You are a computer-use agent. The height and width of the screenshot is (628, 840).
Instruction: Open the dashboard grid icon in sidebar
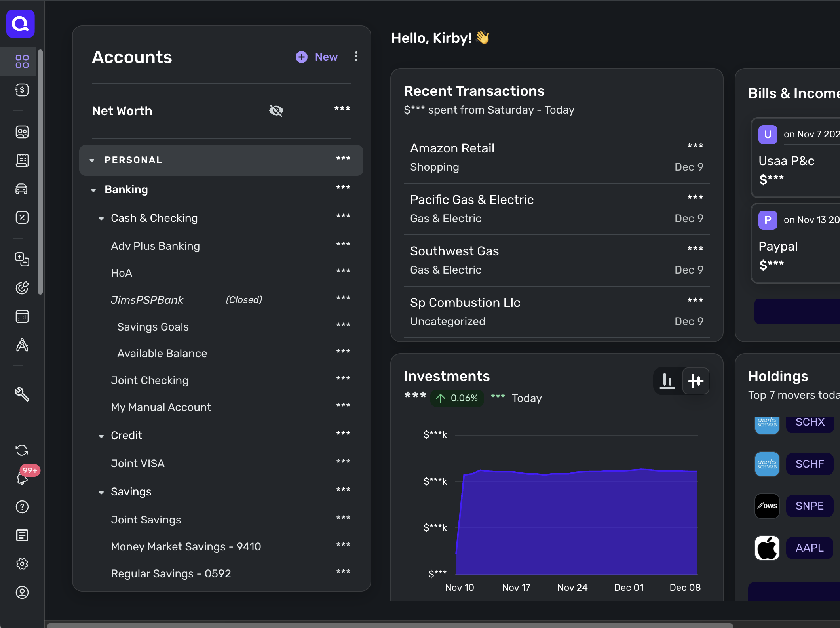pos(22,61)
